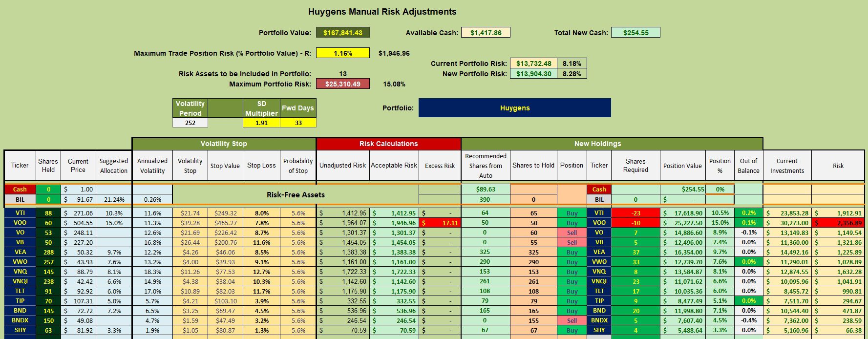
Task: Select BIL recommended shares value 390
Action: click(485, 199)
